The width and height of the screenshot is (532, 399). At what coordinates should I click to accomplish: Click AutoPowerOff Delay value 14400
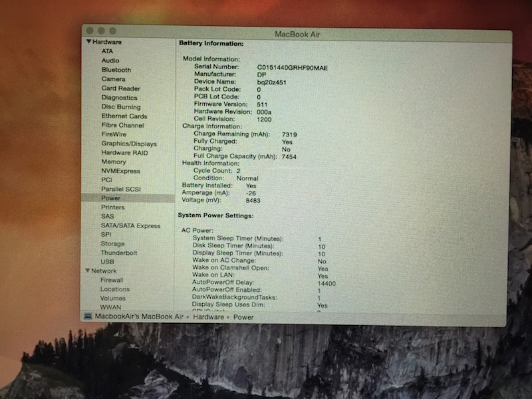click(x=327, y=284)
